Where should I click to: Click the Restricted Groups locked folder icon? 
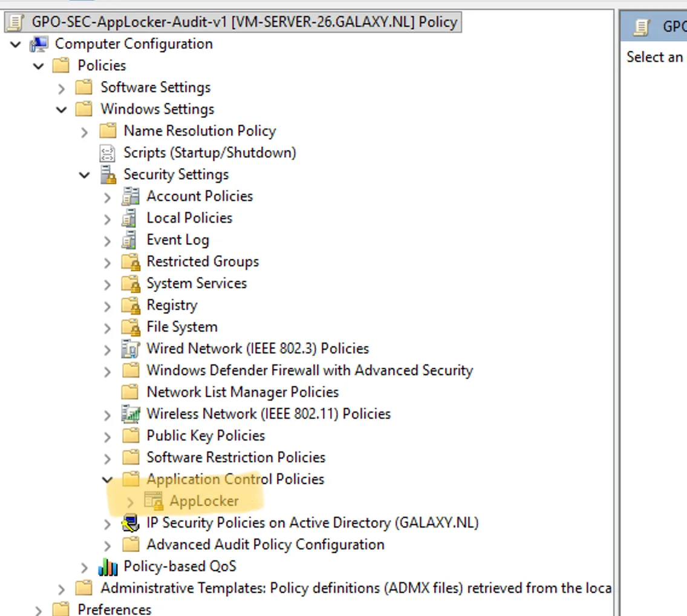pyautogui.click(x=131, y=262)
